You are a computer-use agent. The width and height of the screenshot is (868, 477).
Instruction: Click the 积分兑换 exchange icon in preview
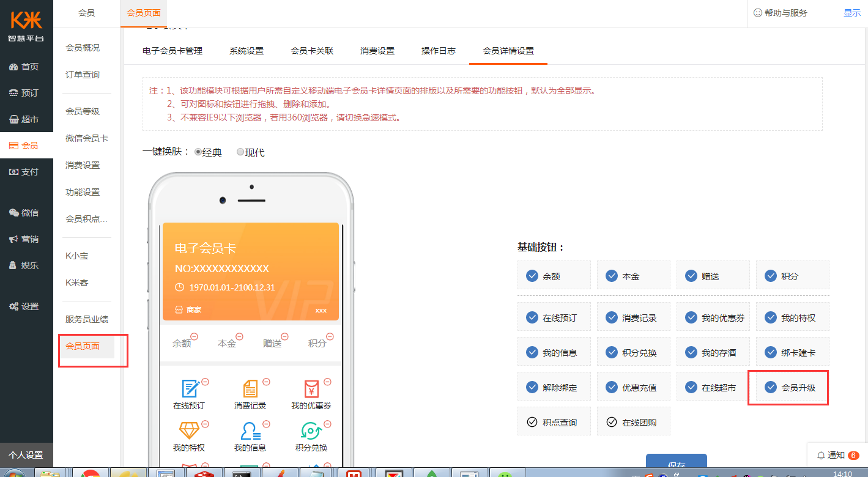pos(311,431)
